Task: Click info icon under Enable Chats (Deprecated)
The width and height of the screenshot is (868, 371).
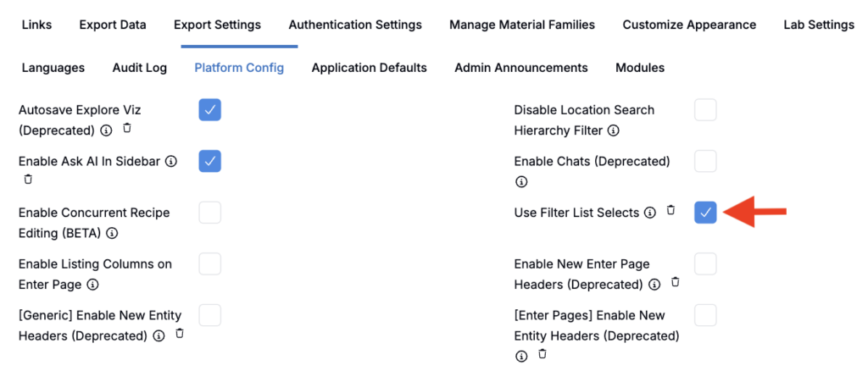Action: pos(521,182)
